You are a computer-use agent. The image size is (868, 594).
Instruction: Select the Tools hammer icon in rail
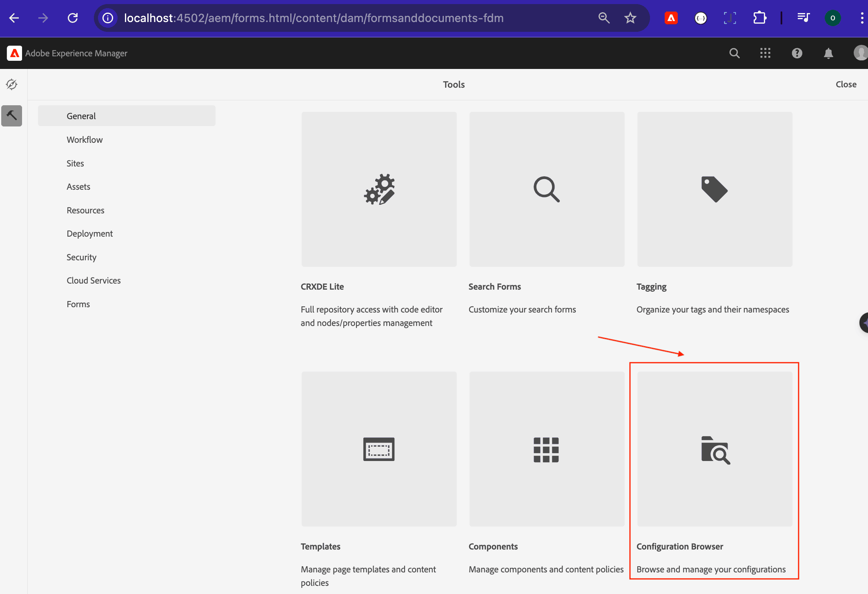click(x=11, y=116)
